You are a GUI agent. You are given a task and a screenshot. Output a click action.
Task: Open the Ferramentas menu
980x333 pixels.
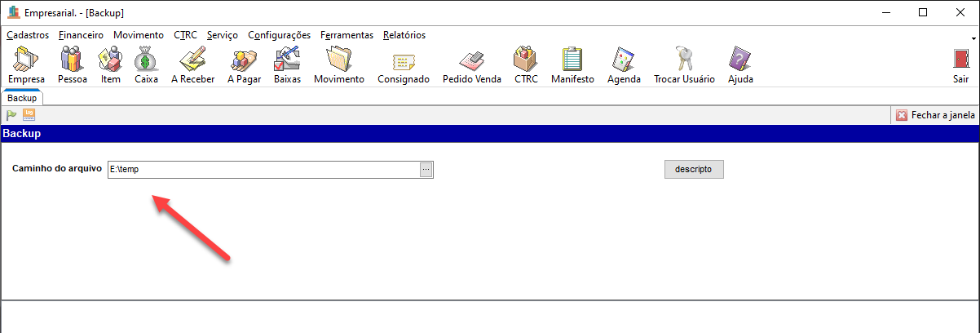(347, 35)
